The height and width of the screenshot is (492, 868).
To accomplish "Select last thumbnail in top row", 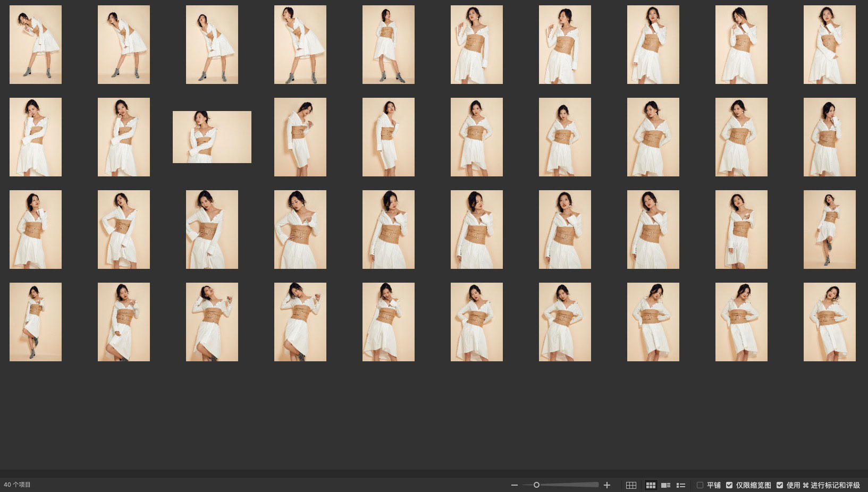I will point(829,45).
